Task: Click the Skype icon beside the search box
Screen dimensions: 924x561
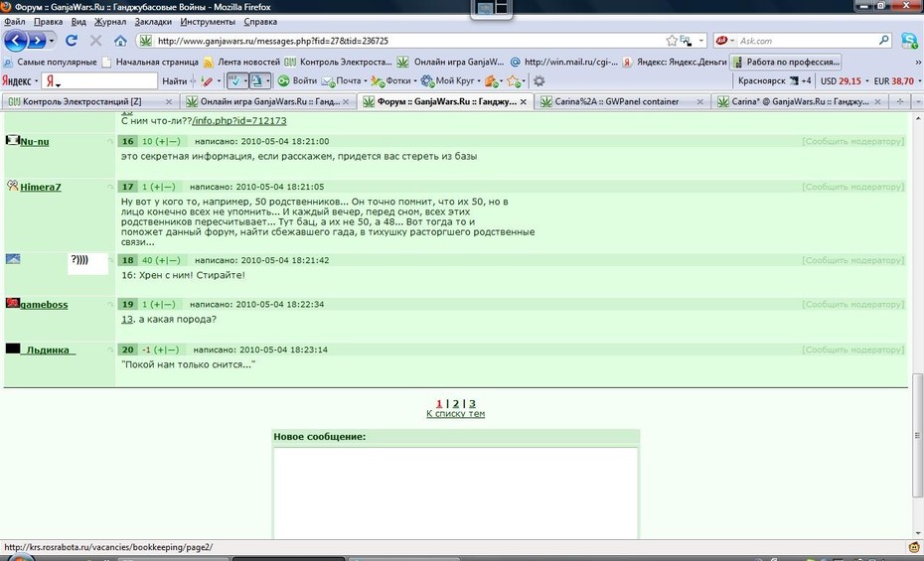Action: click(909, 40)
